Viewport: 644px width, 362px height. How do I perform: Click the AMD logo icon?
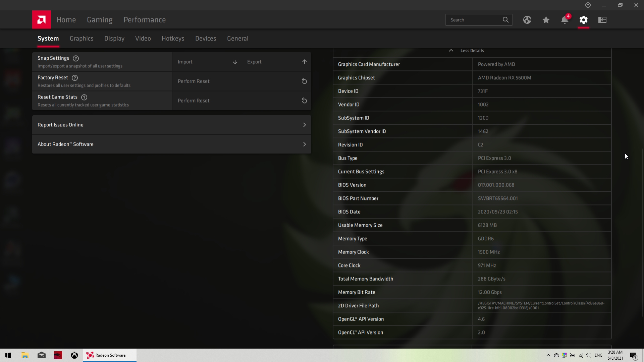point(42,20)
